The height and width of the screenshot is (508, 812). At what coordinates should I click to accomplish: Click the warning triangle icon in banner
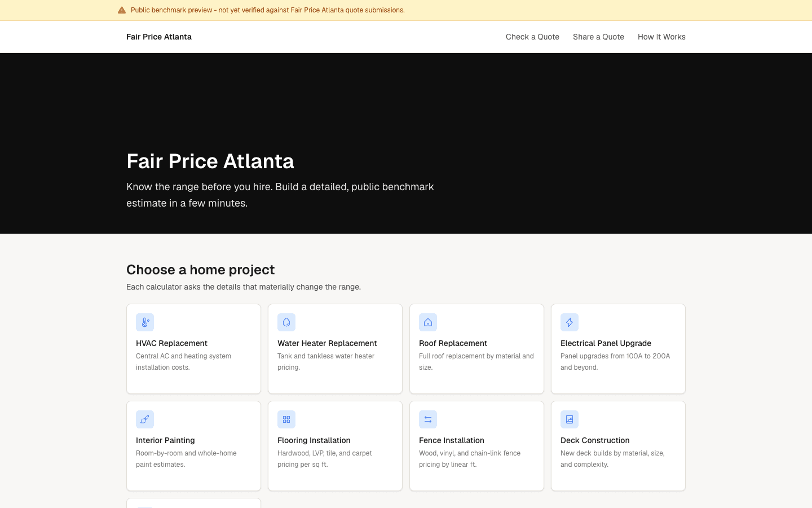tap(121, 10)
